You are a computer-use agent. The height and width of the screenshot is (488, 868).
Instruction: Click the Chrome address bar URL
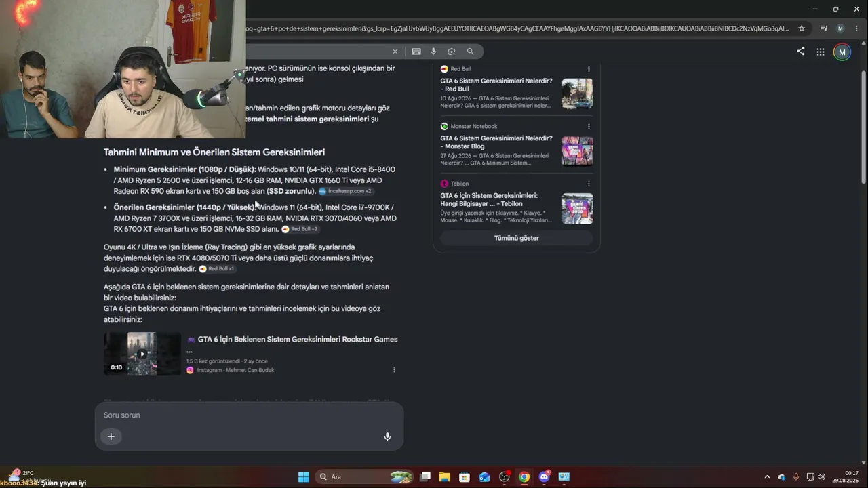point(518,28)
